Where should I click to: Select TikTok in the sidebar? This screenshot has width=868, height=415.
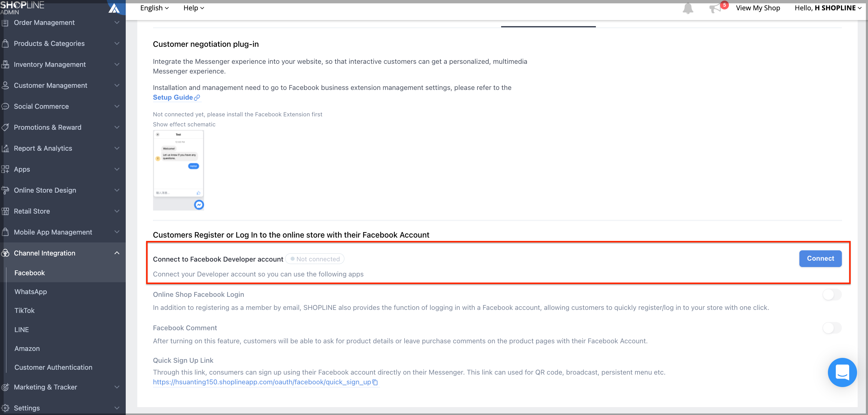point(25,310)
